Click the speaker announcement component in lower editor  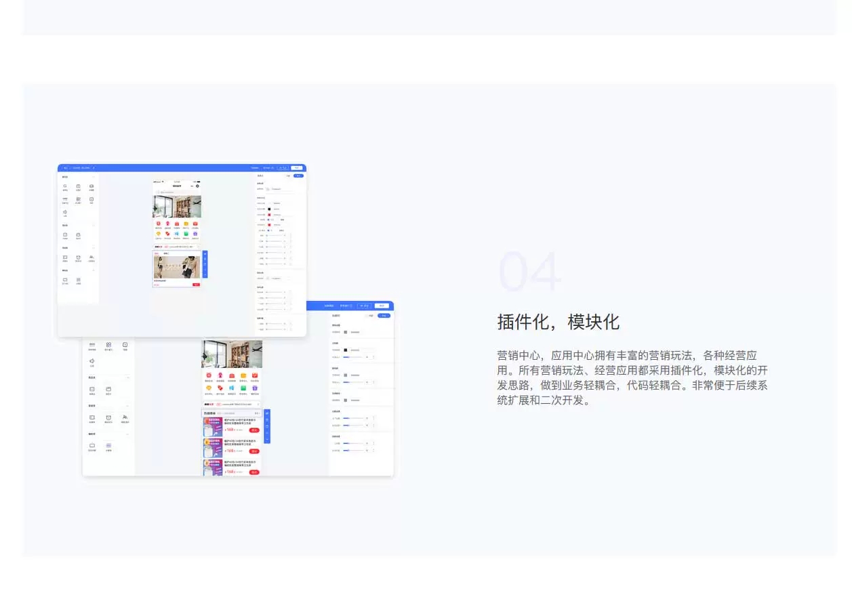pos(92,363)
